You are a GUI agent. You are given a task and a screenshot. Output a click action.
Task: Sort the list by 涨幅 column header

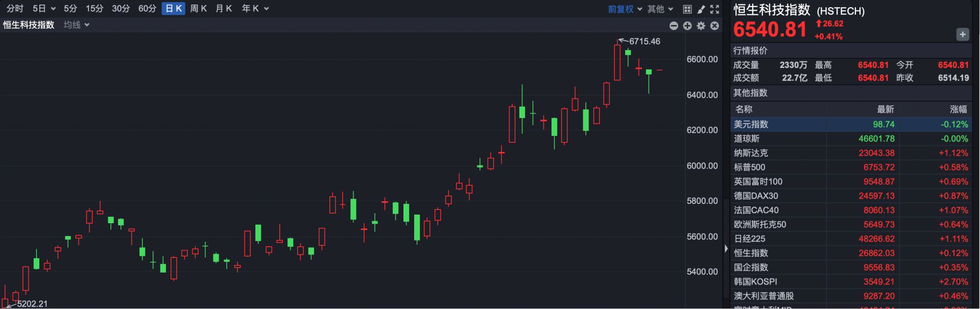(958, 109)
